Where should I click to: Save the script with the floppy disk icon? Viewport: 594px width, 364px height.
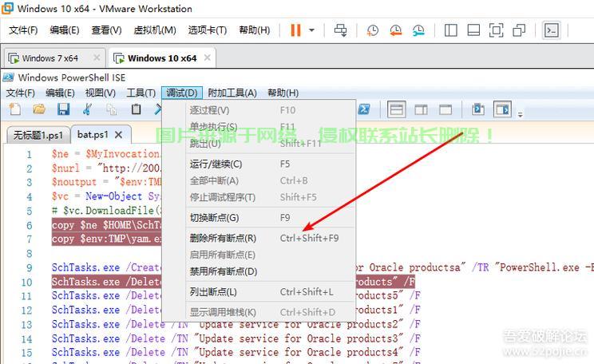pos(63,109)
